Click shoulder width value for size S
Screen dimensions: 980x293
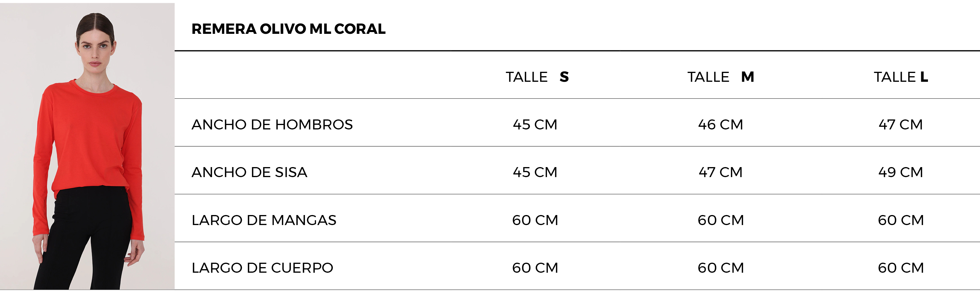pyautogui.click(x=535, y=124)
